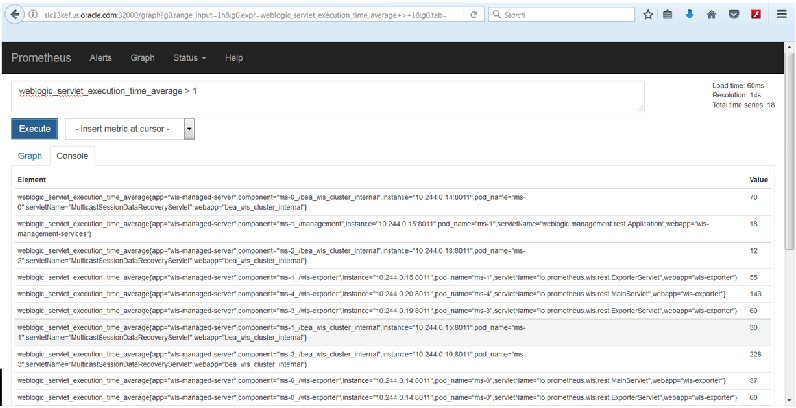
Task: Click the site information icon in address bar
Action: click(x=32, y=15)
